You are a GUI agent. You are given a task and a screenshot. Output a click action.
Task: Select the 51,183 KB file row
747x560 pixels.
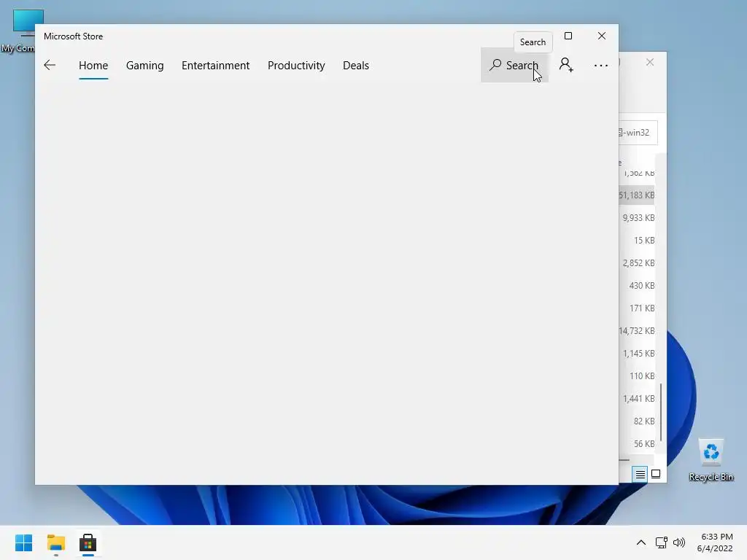[636, 195]
